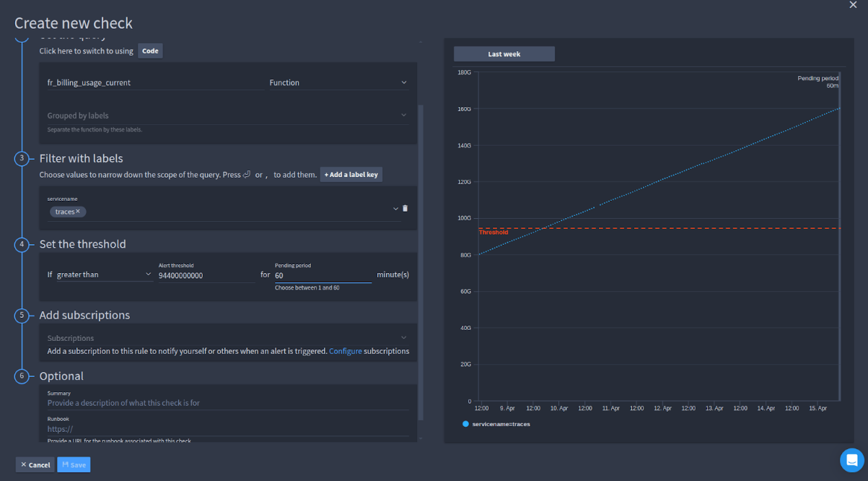The image size is (868, 481).
Task: Click the Pending period 60m chart label
Action: (x=817, y=82)
